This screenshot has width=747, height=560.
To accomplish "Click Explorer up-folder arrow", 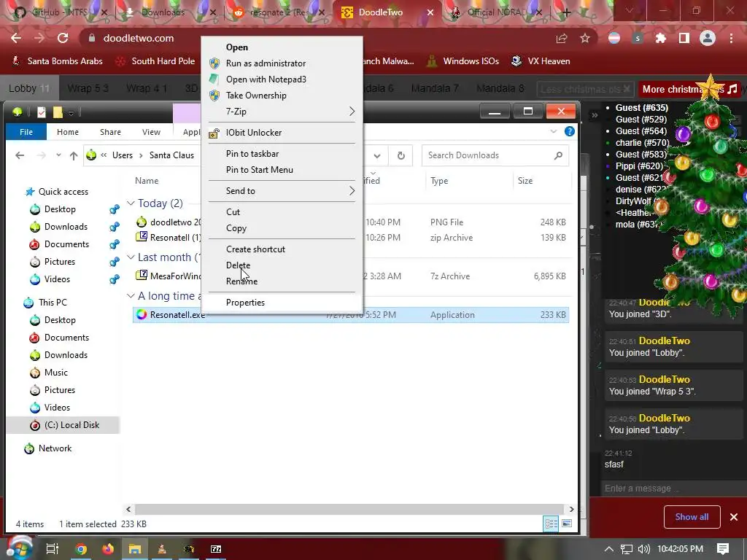I will coord(74,155).
